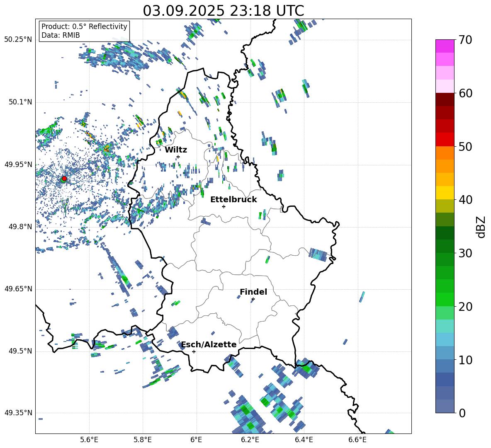The height and width of the screenshot is (448, 491).
Task: Click the Data: RMIB text
Action: pos(61,35)
